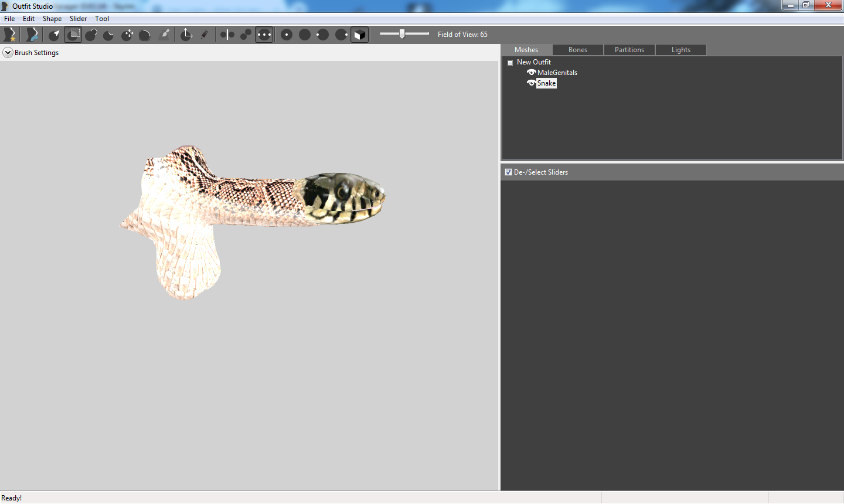The height and width of the screenshot is (504, 844).
Task: Hide the MaleGenitals mesh via eye icon
Action: (x=531, y=73)
